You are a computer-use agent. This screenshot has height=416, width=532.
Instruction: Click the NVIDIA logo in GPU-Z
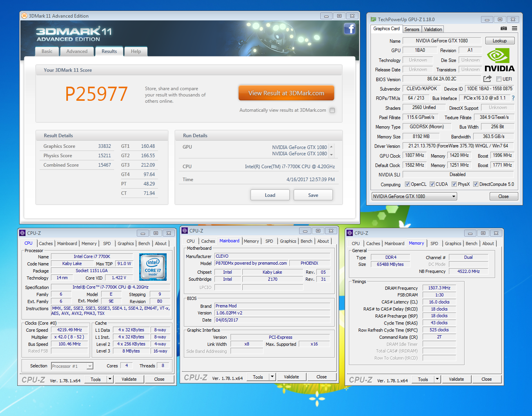pos(499,60)
